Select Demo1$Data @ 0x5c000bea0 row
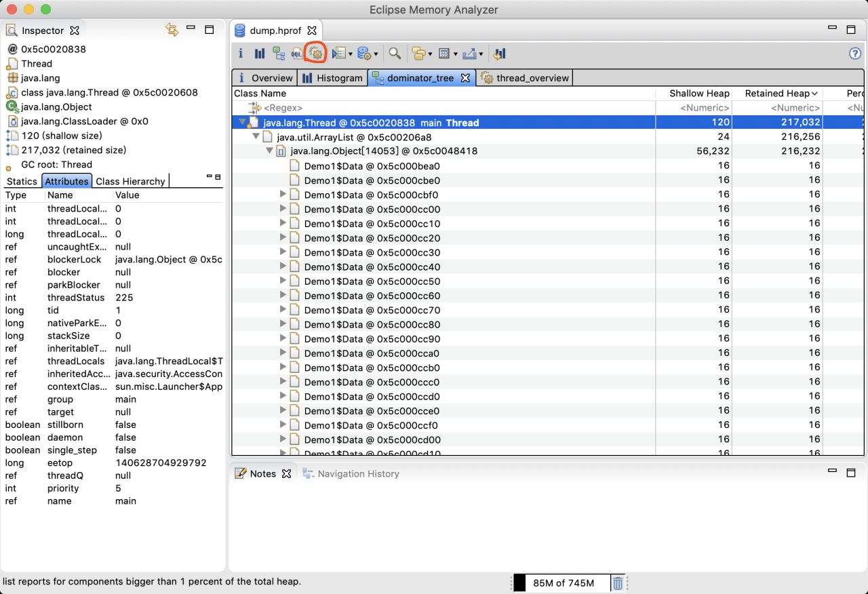Image resolution: width=868 pixels, height=594 pixels. tap(548, 165)
